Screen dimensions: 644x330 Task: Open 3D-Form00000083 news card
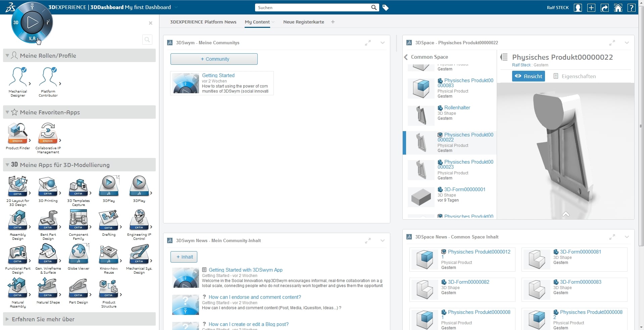pos(574,290)
